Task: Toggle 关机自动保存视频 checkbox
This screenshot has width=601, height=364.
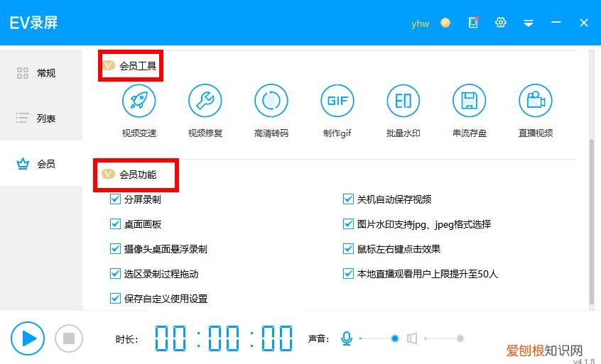Action: click(348, 199)
